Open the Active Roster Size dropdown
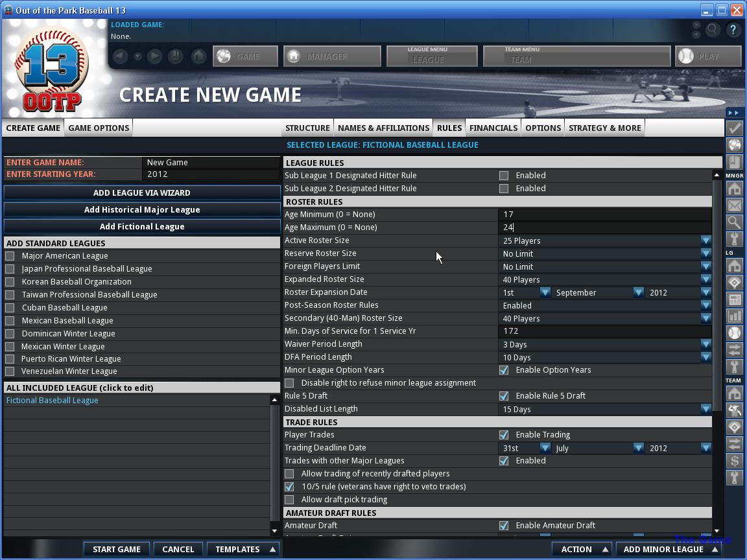 [705, 240]
